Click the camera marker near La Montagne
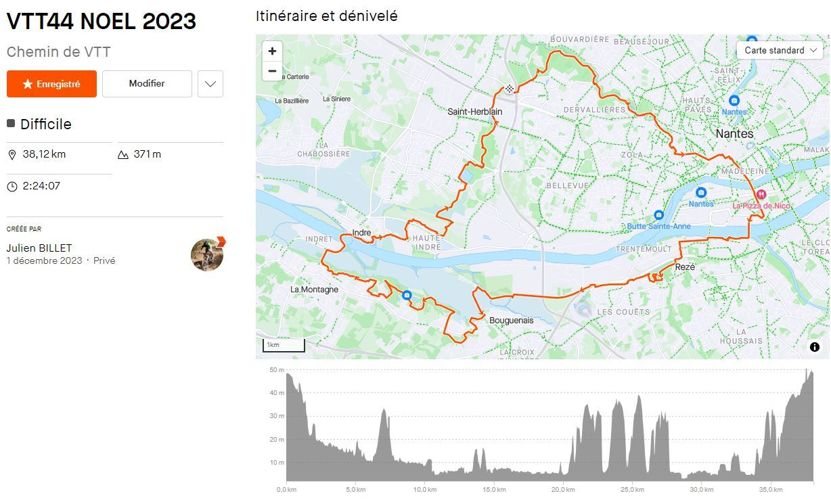 click(x=407, y=296)
